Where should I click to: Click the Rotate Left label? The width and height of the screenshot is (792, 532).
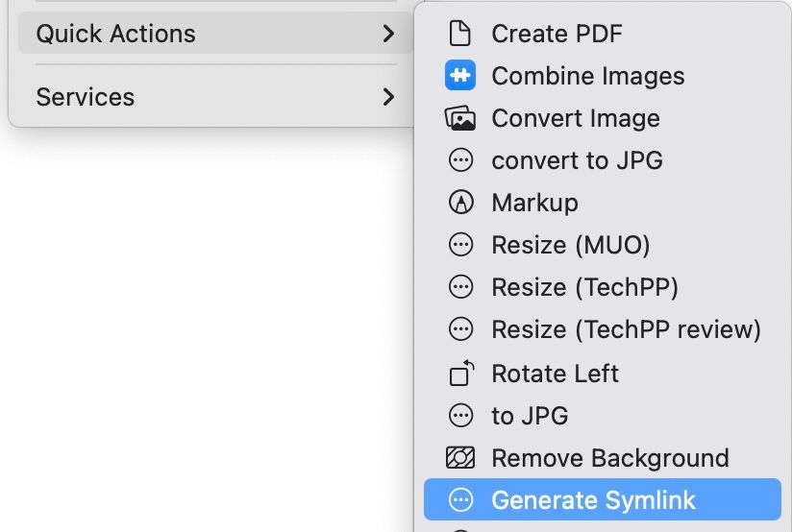point(555,374)
